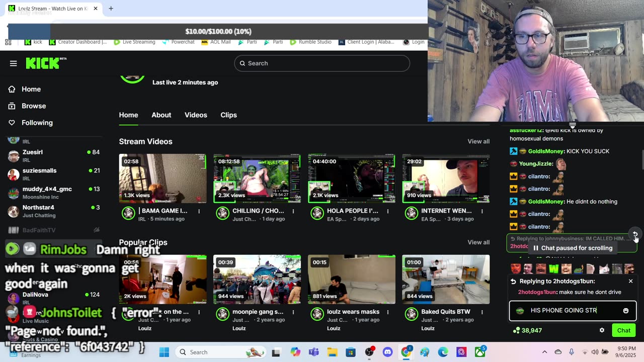Open the Powerchat bookmark
Screen dimensions: 644x362
(x=178, y=42)
